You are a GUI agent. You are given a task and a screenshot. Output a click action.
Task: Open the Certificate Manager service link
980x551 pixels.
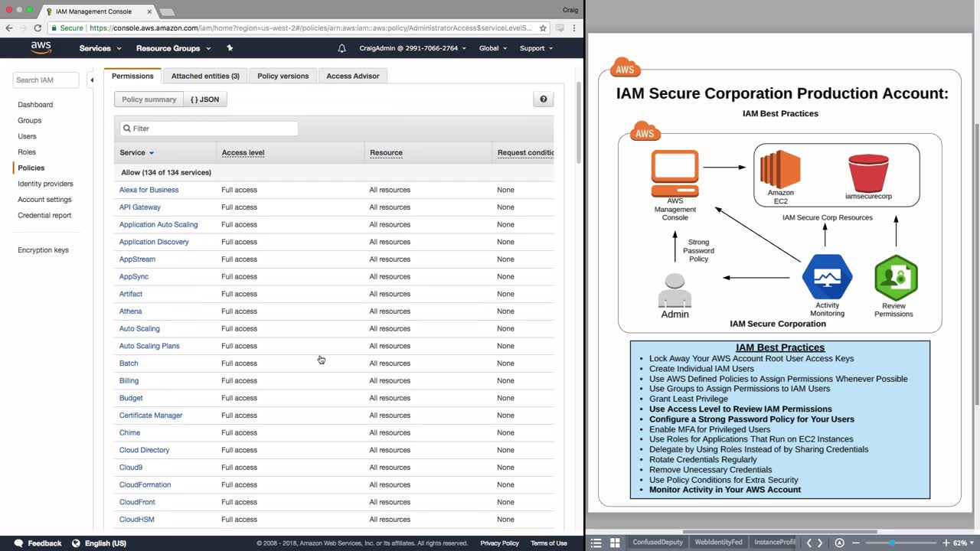pyautogui.click(x=151, y=416)
